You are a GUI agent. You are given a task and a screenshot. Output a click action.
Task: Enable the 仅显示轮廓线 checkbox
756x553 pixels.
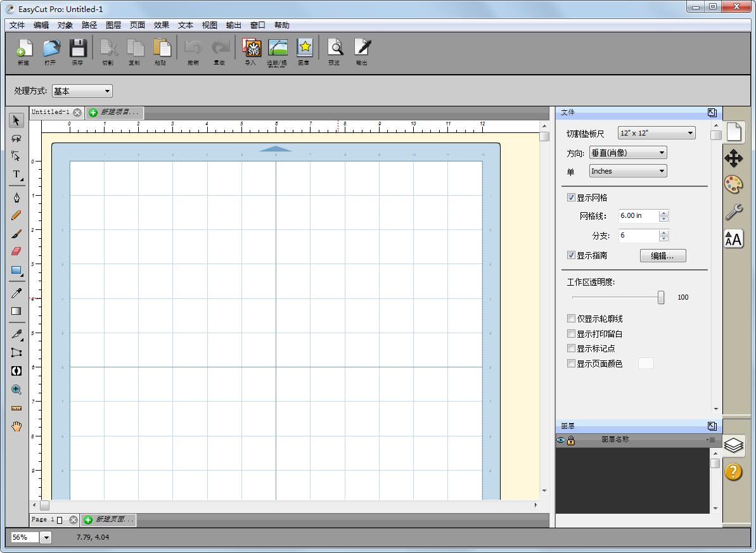(571, 319)
